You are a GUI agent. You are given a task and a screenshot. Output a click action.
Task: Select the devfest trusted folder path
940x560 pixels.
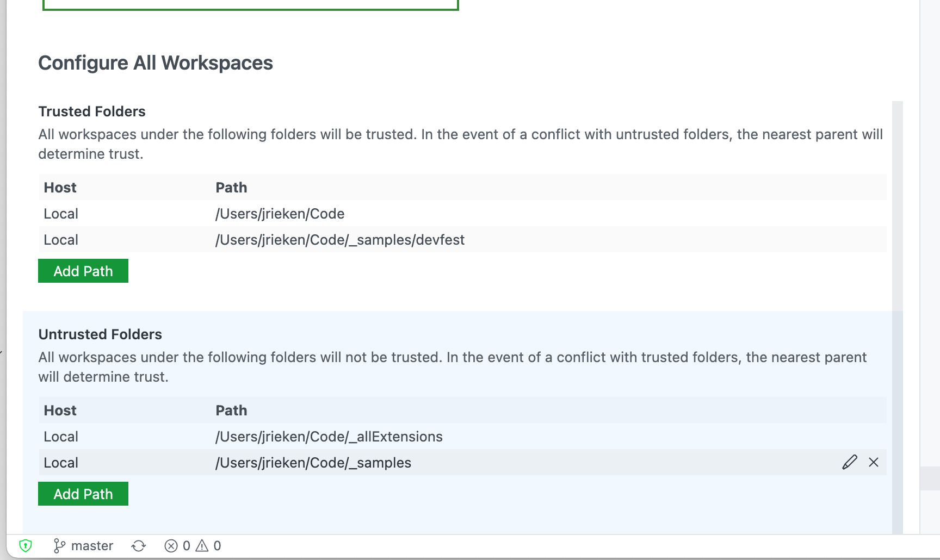339,239
